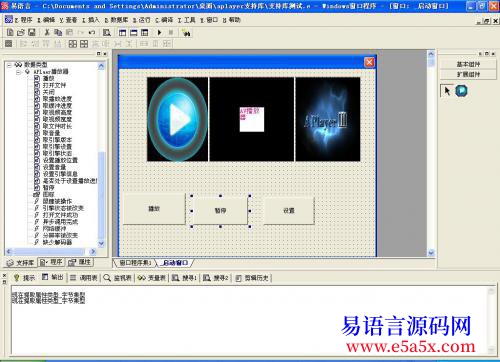The height and width of the screenshot is (362, 500).
Task: Click the binoculars search toolbar icon
Action: [186, 33]
